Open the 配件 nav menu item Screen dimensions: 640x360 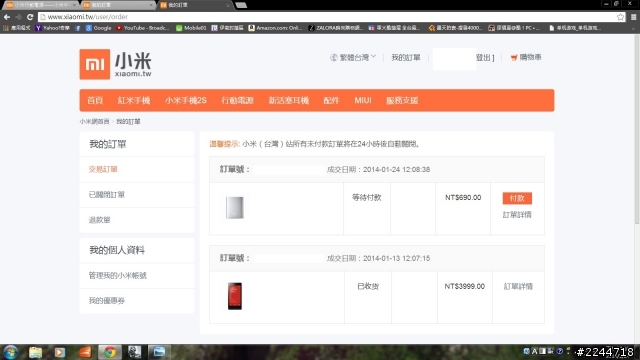331,100
